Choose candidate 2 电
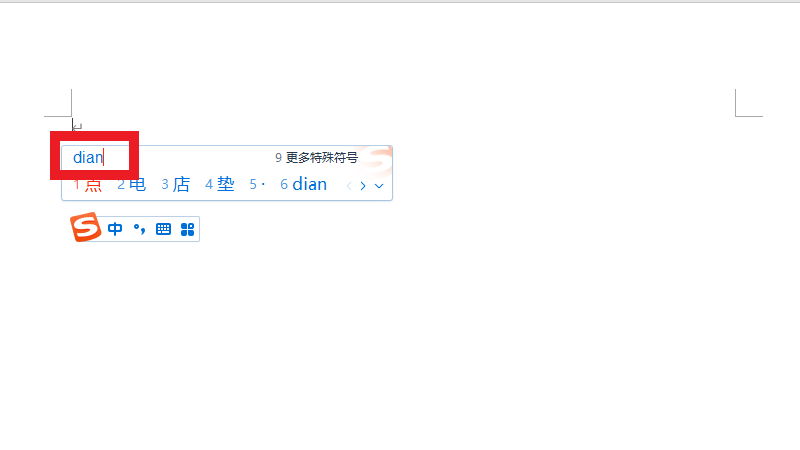 tap(131, 184)
